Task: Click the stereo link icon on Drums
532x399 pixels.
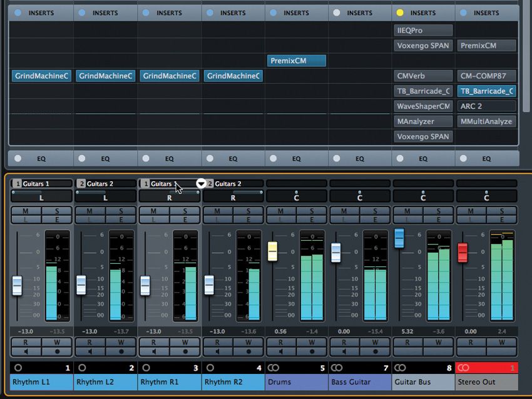Action: pyautogui.click(x=273, y=368)
